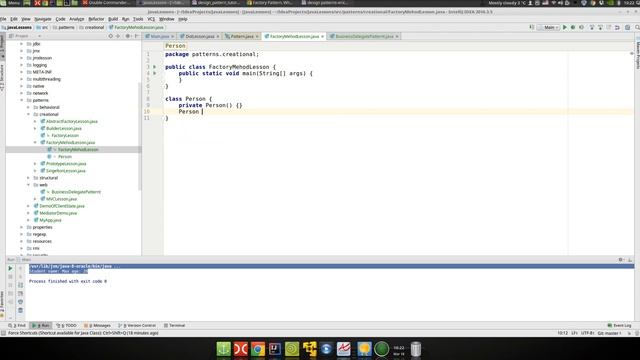Click green anchor app icon in dock
The image size is (640, 360).
coord(223,349)
